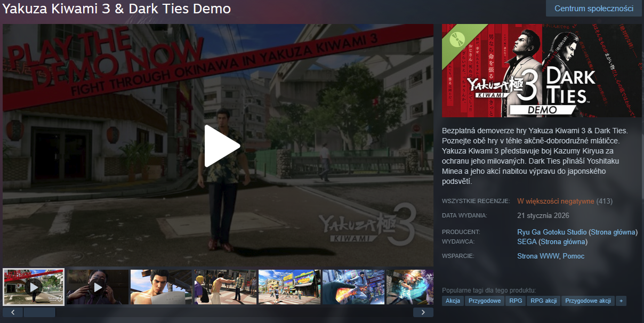Image resolution: width=644 pixels, height=323 pixels.
Task: Select the RPG tag
Action: (516, 301)
